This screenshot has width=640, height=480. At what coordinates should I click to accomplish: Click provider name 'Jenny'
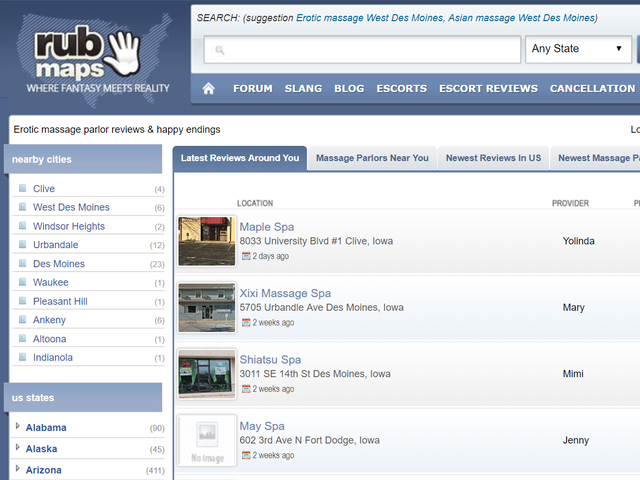tap(576, 440)
